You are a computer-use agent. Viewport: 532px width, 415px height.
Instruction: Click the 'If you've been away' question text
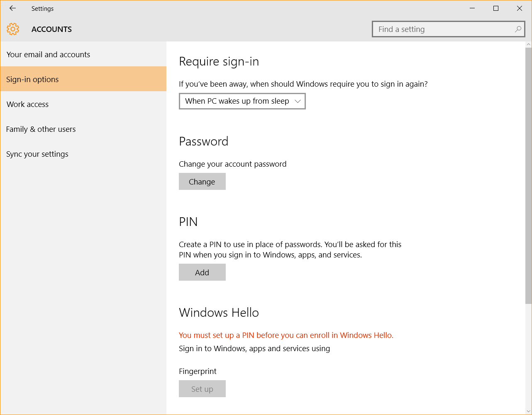click(303, 84)
